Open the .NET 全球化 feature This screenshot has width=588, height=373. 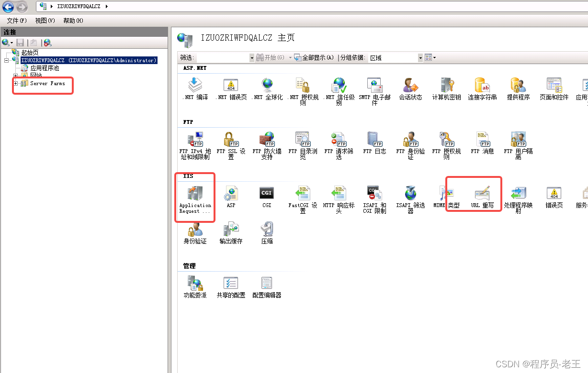coord(267,89)
